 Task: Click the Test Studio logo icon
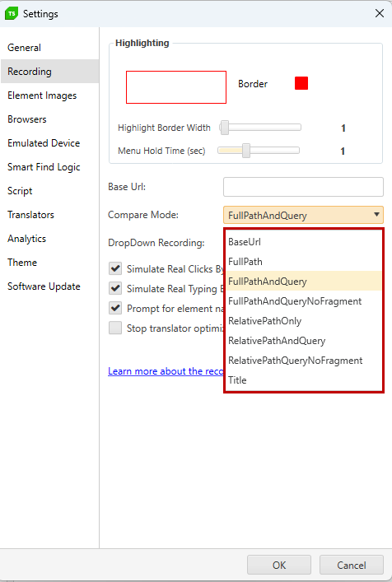coord(12,14)
